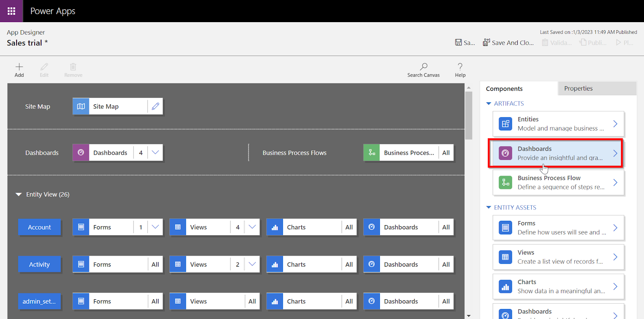
Task: Click the Activity row Views grid icon
Action: pos(178,264)
